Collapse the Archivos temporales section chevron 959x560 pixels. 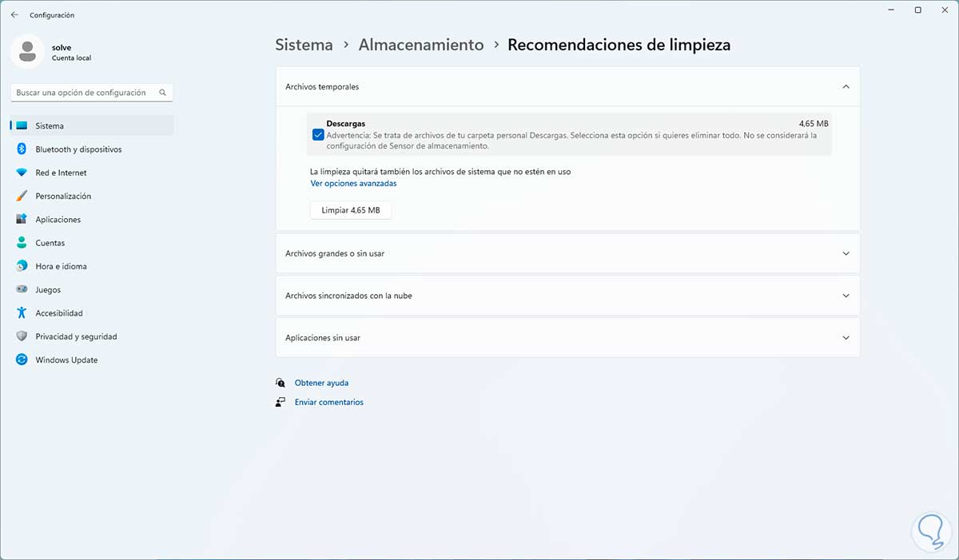point(846,86)
